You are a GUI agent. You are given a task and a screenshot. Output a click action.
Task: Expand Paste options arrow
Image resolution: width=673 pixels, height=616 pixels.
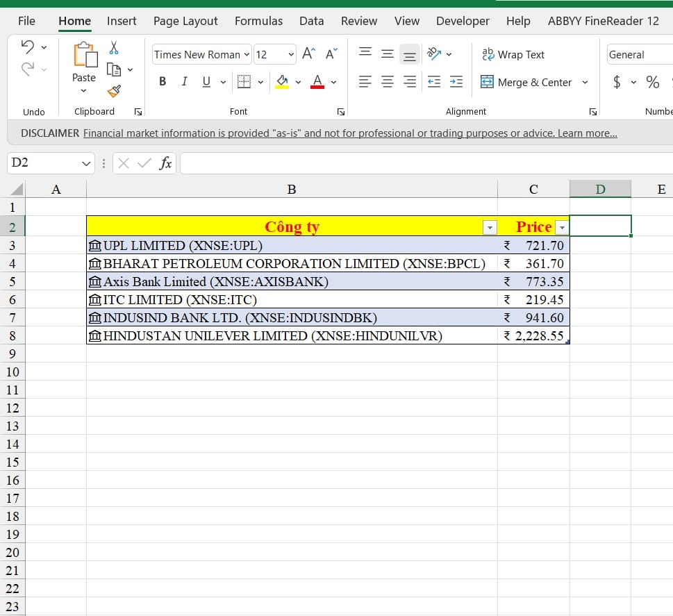coord(84,90)
